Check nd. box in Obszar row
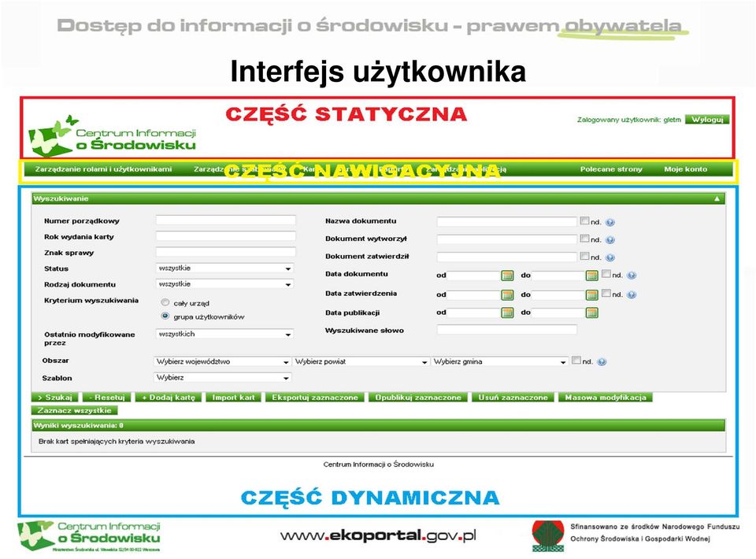The height and width of the screenshot is (559, 756). 576,360
